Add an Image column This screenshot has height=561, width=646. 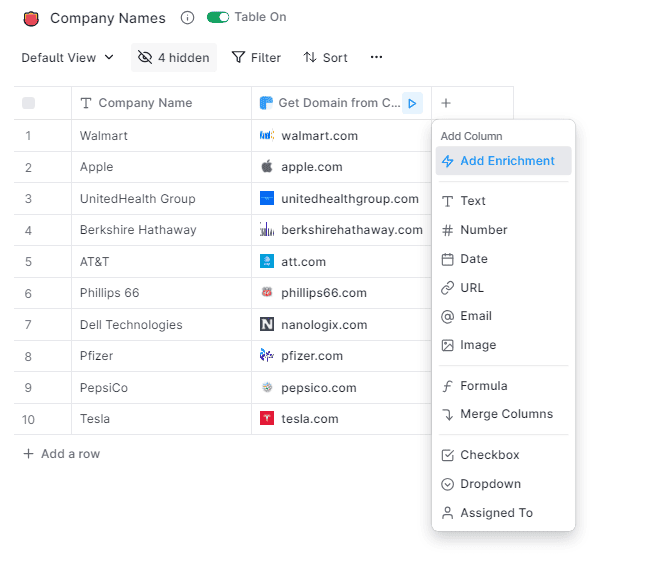coord(503,345)
